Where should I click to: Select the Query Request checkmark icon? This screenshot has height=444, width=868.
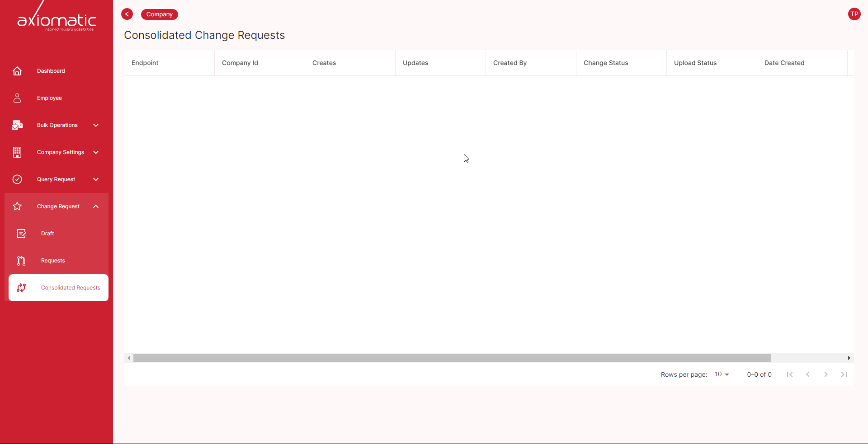pos(17,179)
